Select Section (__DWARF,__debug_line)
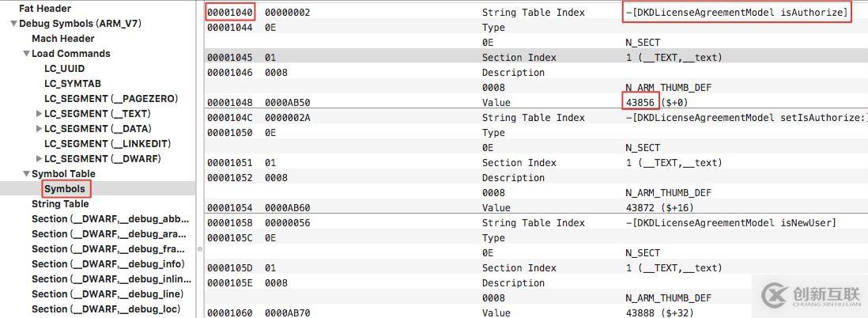 (108, 294)
